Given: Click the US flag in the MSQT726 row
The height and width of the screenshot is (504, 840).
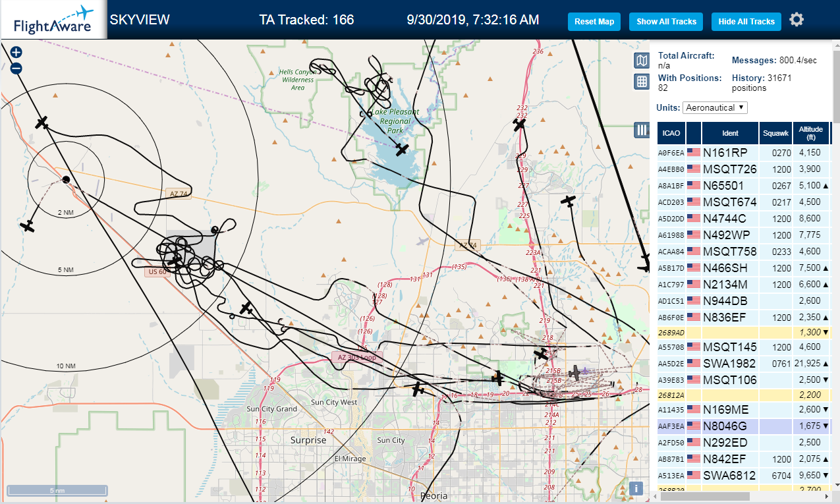Looking at the screenshot, I should coord(694,169).
